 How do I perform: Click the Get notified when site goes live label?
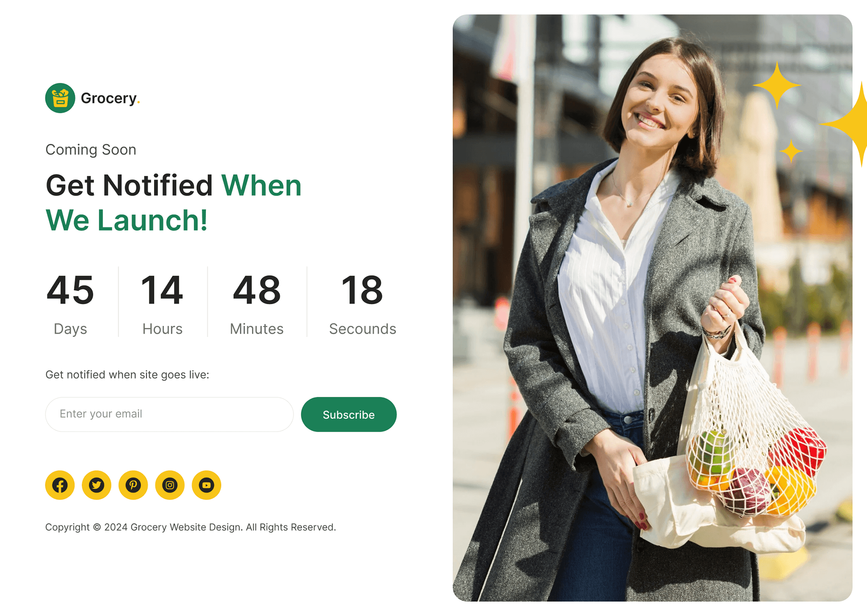coord(127,375)
